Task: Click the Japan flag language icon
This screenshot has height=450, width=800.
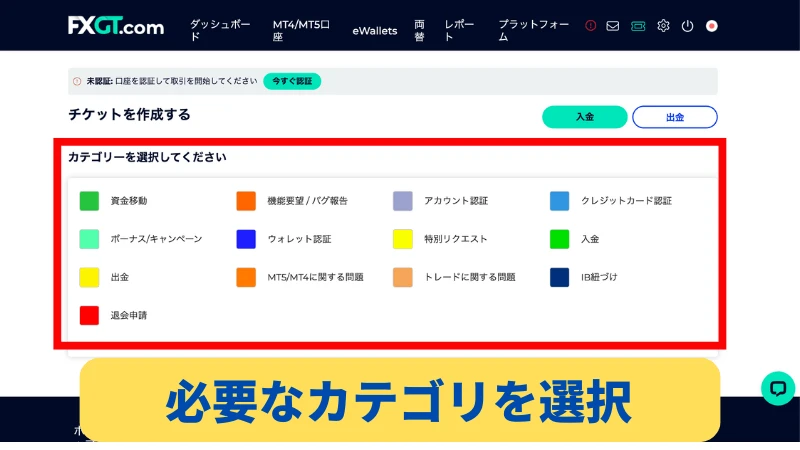Action: click(712, 26)
